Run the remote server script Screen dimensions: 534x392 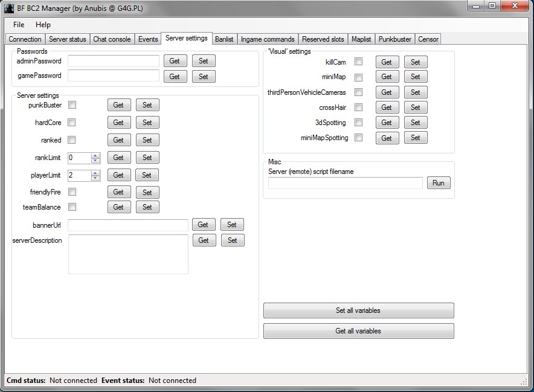coord(439,183)
